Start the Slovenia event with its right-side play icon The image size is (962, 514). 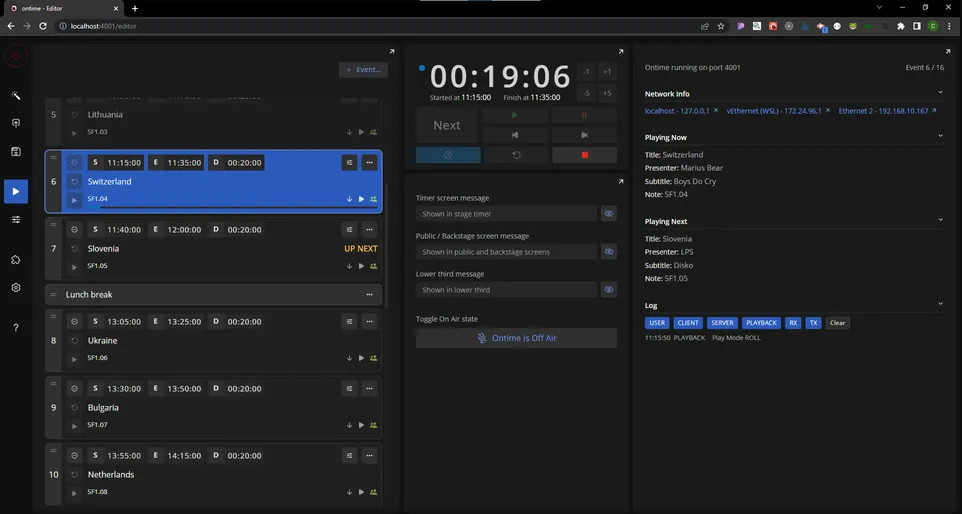tap(361, 266)
